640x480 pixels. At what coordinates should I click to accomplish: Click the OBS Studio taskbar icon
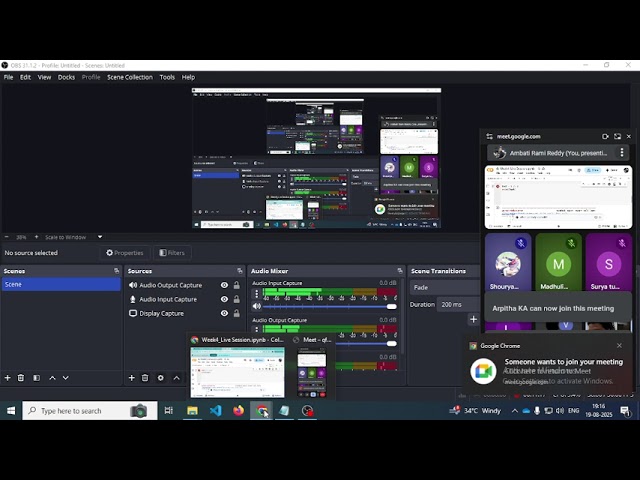(x=307, y=411)
